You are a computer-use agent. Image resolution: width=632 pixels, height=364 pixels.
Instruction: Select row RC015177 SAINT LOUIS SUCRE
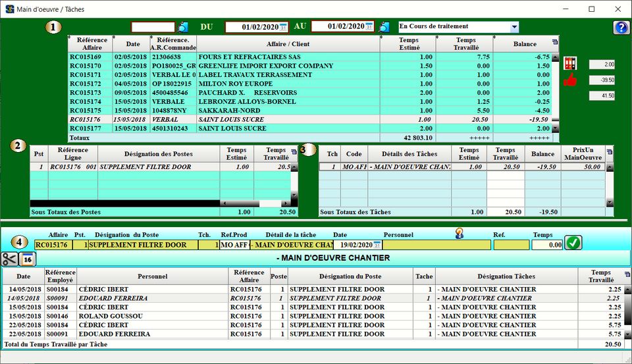coord(309,128)
